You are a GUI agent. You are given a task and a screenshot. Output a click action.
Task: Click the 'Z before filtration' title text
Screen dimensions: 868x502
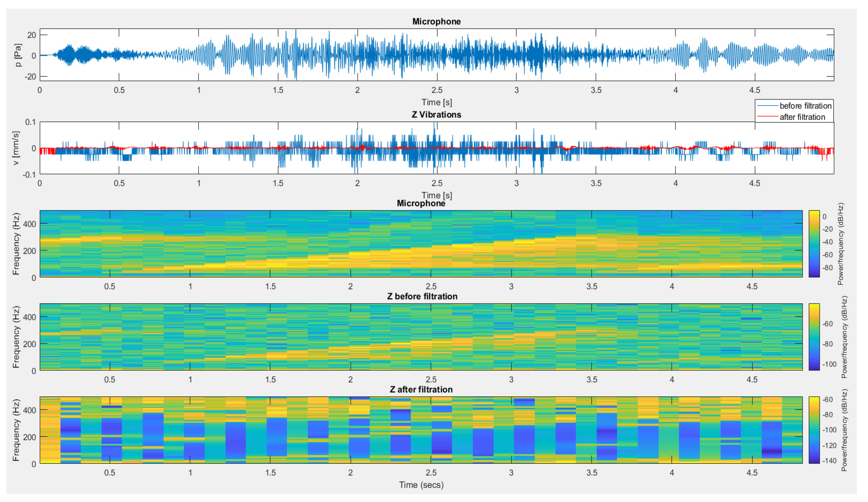(422, 297)
